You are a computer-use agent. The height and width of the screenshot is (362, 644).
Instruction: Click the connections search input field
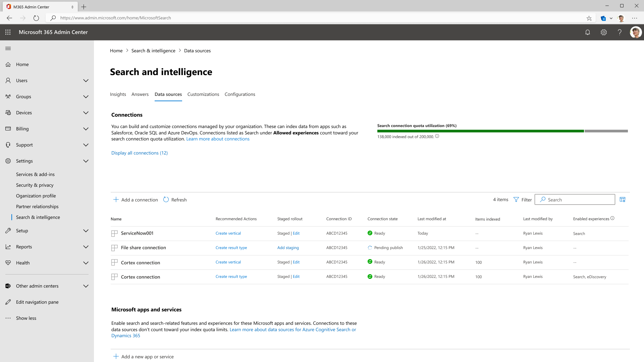pyautogui.click(x=575, y=199)
